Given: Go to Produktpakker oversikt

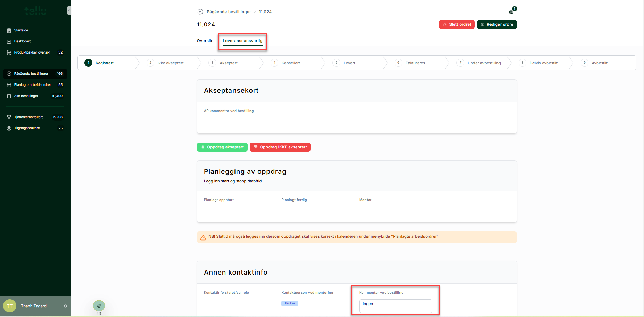Looking at the screenshot, I should click(x=32, y=52).
